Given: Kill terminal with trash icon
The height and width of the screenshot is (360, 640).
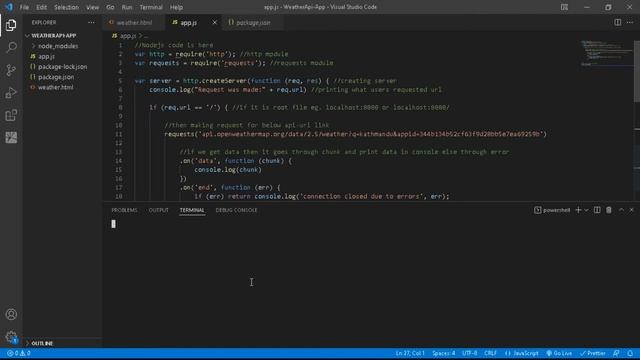Looking at the screenshot, I should (x=609, y=210).
